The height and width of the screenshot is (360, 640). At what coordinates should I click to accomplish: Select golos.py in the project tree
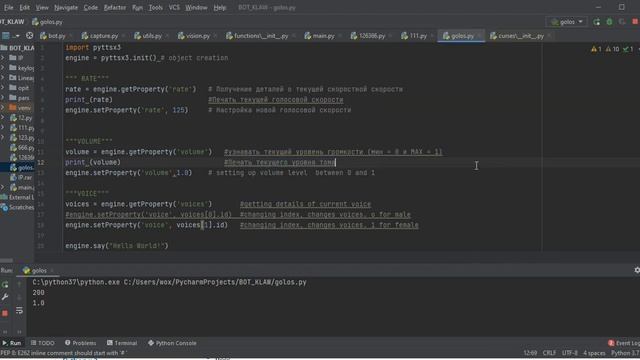click(x=22, y=167)
